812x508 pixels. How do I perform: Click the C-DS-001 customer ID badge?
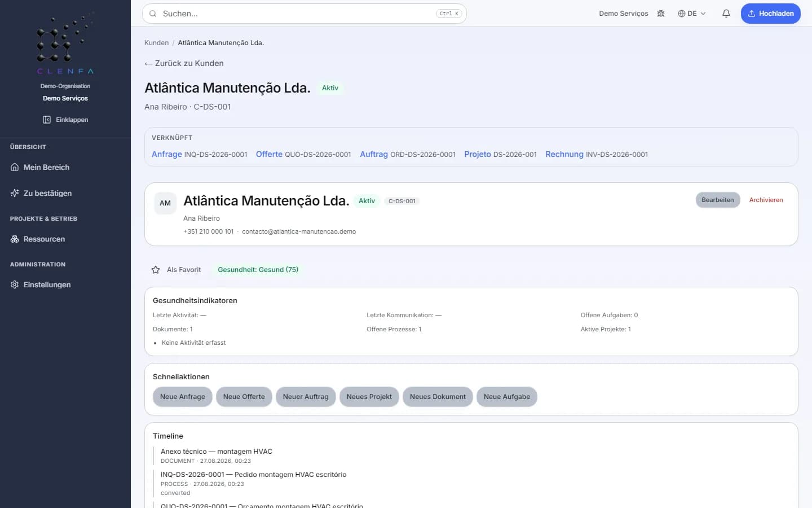click(402, 201)
